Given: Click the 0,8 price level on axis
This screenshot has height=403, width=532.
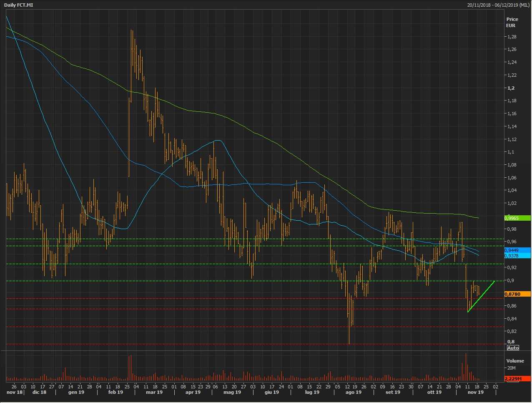Looking at the screenshot, I should [511, 342].
